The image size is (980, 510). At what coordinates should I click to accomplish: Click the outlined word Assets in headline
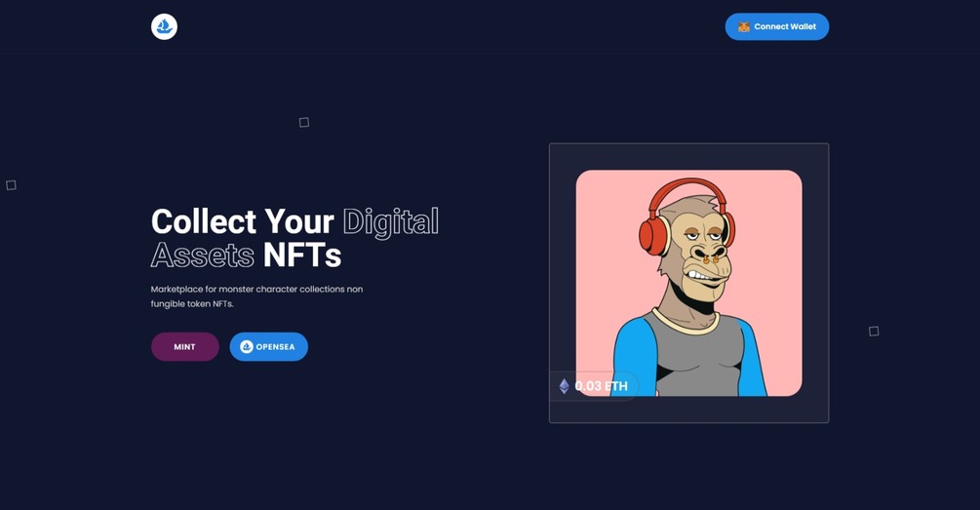tap(203, 255)
